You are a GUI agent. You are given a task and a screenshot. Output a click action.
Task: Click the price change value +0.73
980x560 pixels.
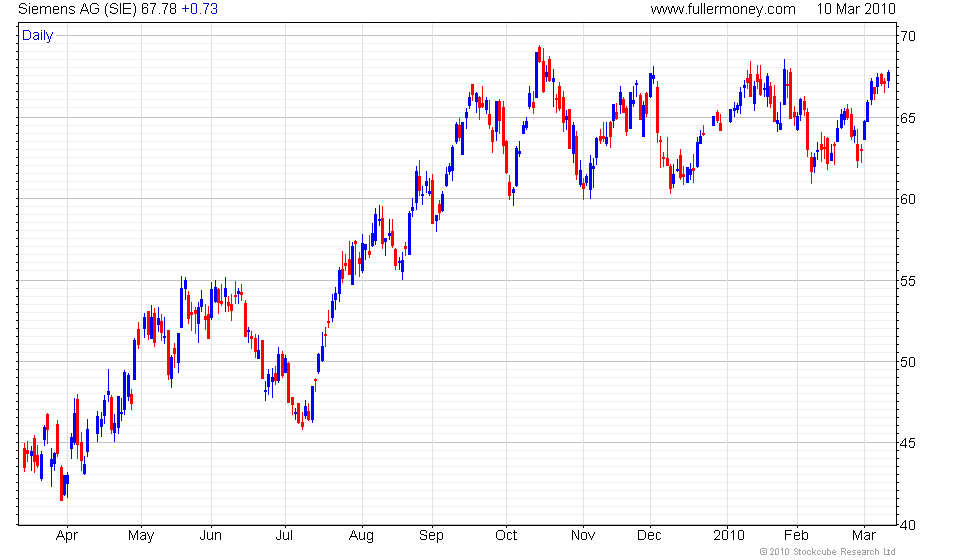point(199,9)
